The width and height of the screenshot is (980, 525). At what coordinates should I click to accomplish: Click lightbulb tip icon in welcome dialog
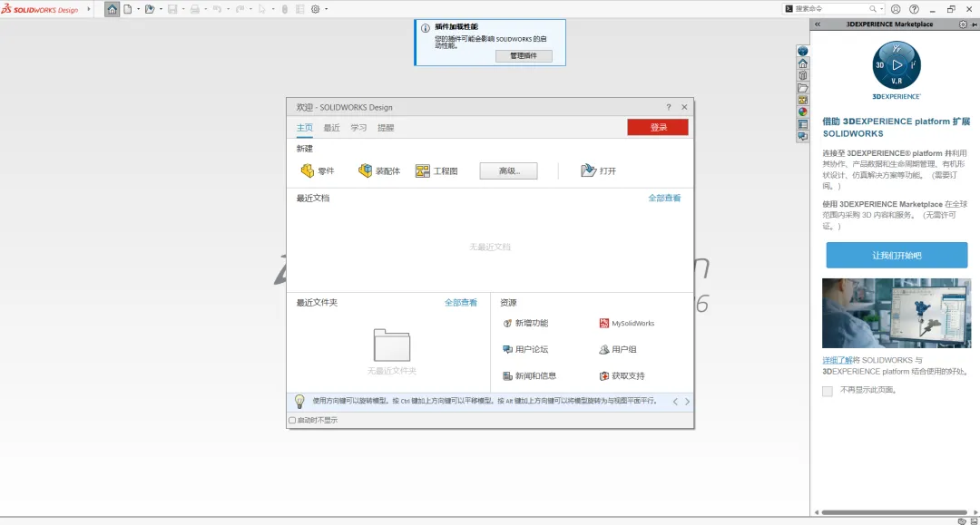click(299, 402)
